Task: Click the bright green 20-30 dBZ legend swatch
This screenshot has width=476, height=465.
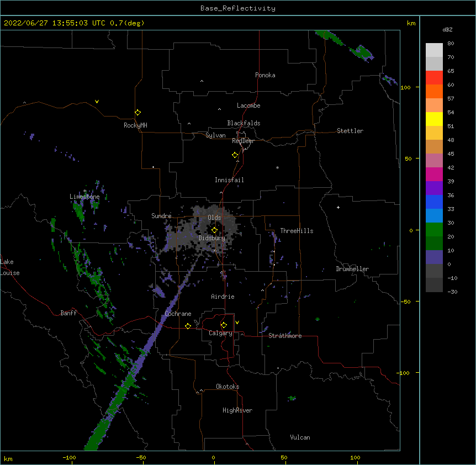Action: click(x=434, y=230)
